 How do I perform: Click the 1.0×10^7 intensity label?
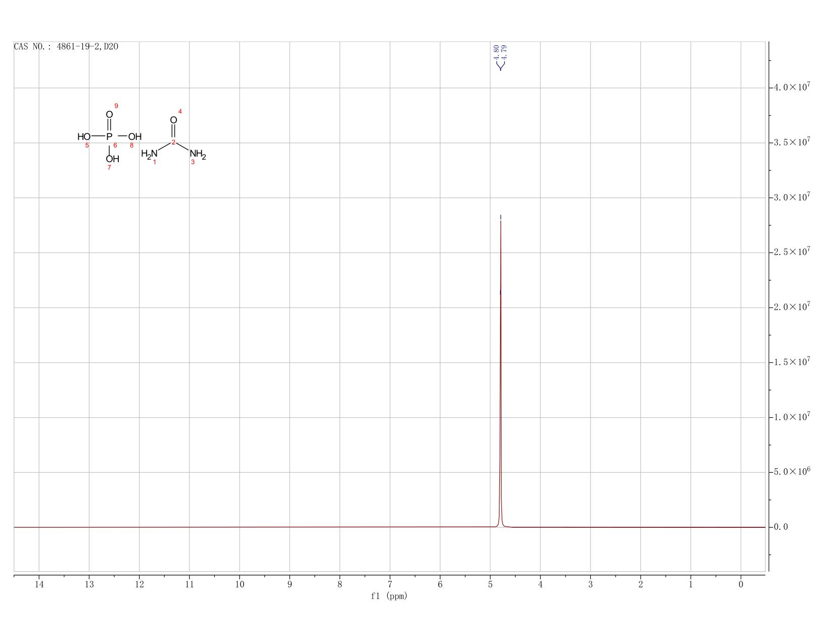[792, 417]
